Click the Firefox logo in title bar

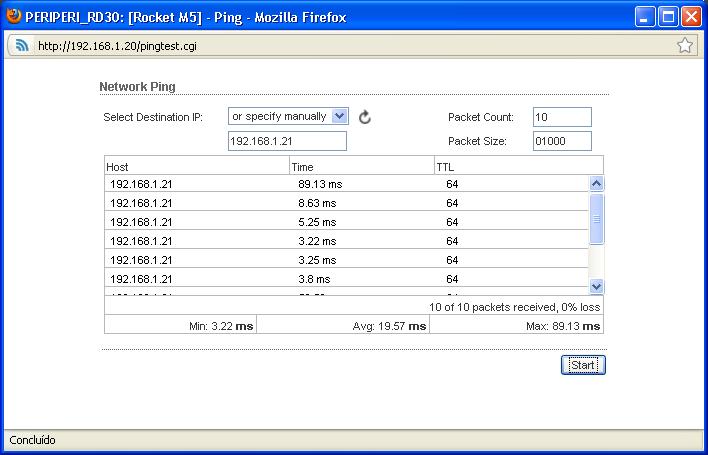pyautogui.click(x=13, y=15)
